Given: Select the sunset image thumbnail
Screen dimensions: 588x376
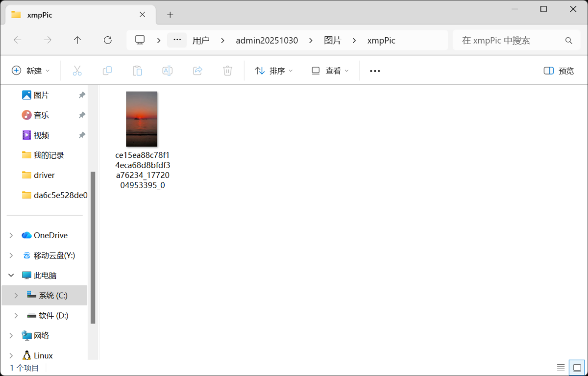Looking at the screenshot, I should point(142,119).
